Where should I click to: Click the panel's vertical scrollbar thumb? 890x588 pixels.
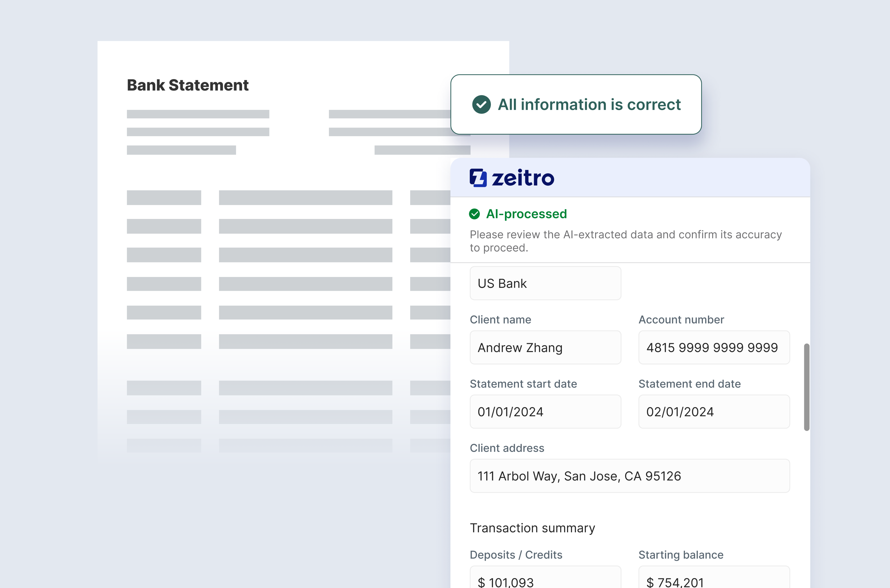click(806, 387)
